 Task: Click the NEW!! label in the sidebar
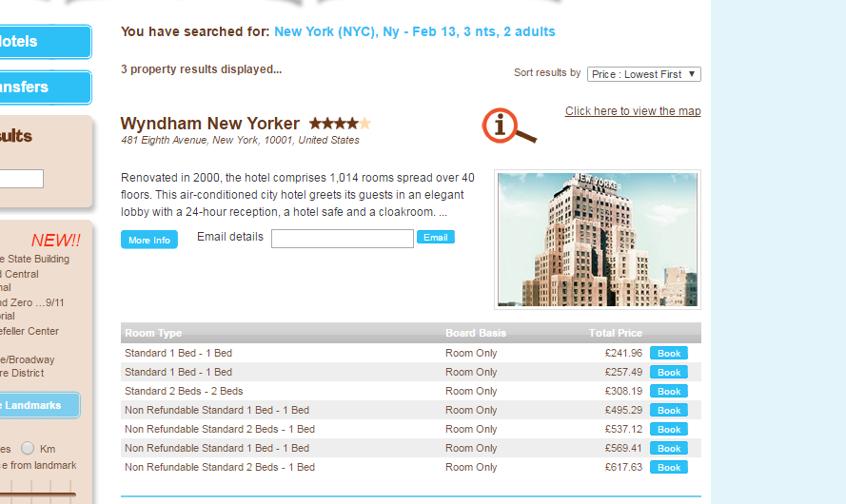click(x=55, y=241)
